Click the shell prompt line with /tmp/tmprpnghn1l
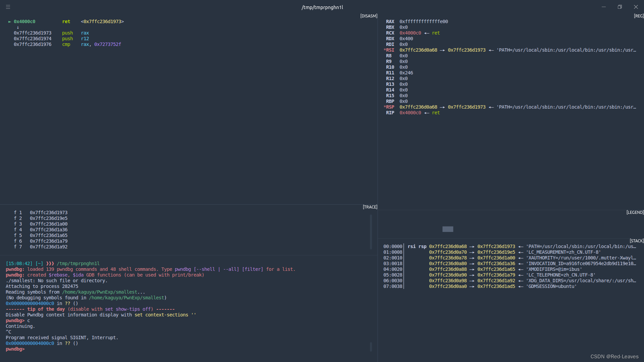The height and width of the screenshot is (362, 644). click(x=53, y=263)
